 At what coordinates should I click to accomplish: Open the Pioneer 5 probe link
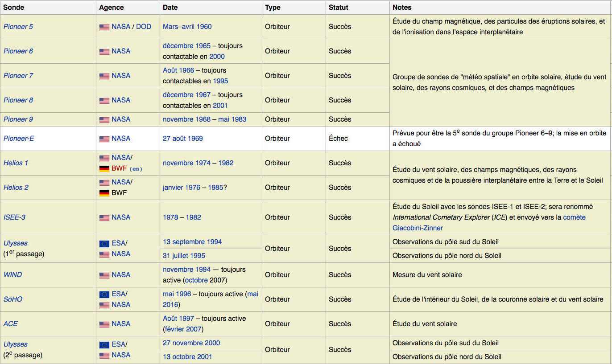[18, 27]
